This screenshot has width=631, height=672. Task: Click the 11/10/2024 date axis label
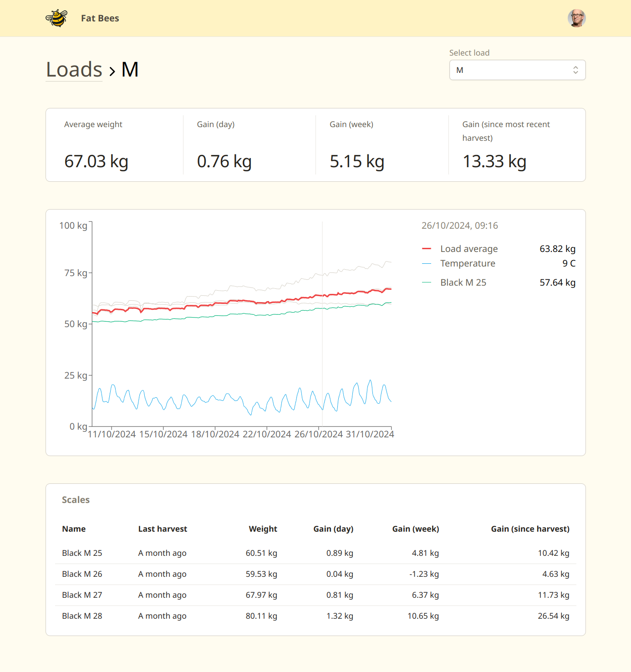coord(112,434)
